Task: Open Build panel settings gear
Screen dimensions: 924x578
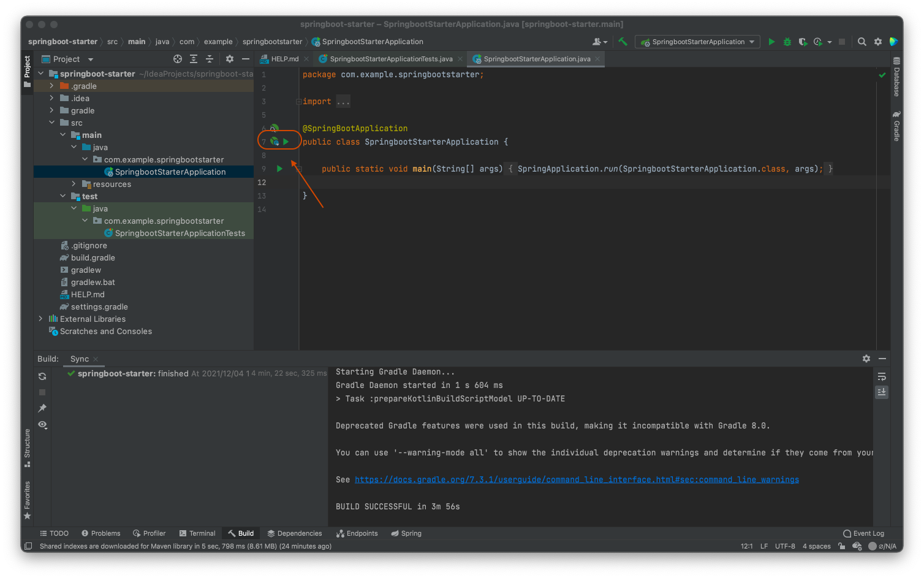Action: tap(866, 359)
